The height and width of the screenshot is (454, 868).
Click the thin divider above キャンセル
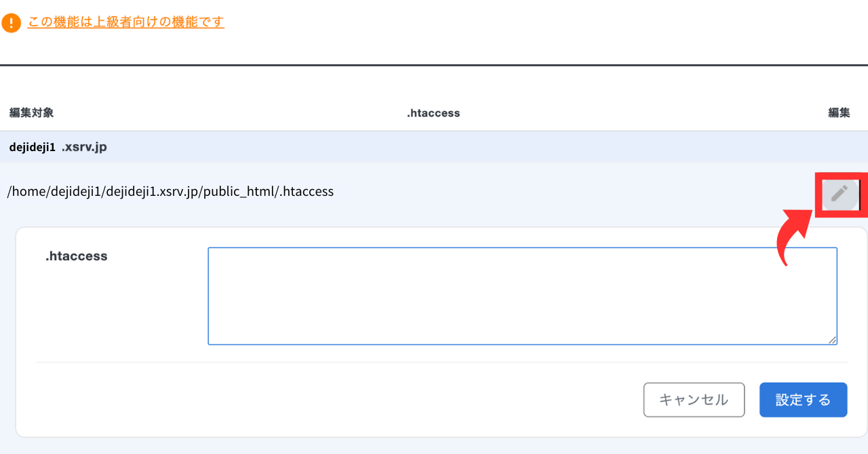[441, 362]
